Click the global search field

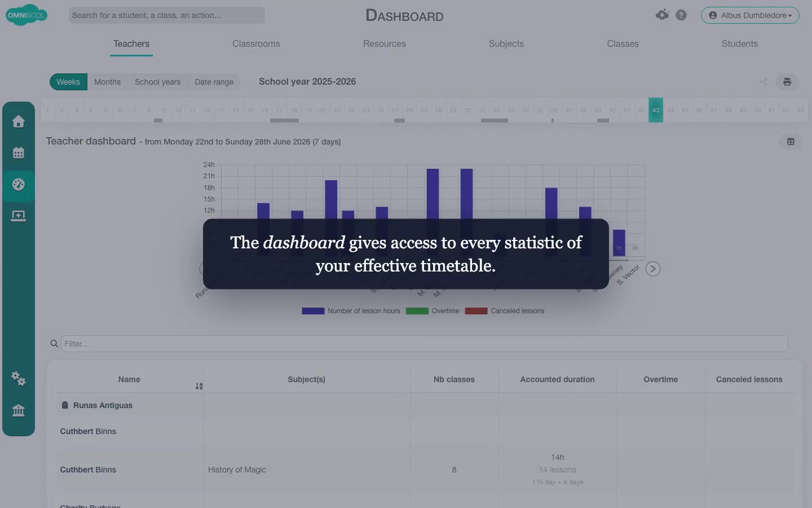point(166,15)
